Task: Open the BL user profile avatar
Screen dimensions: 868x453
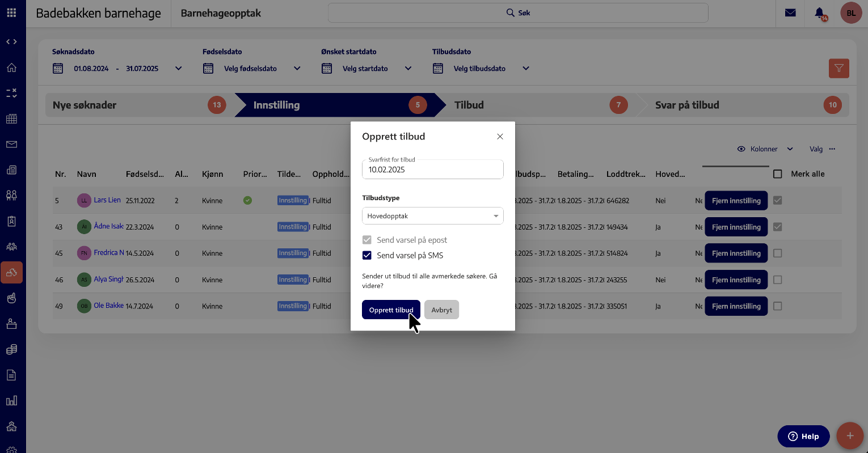Action: tap(851, 12)
